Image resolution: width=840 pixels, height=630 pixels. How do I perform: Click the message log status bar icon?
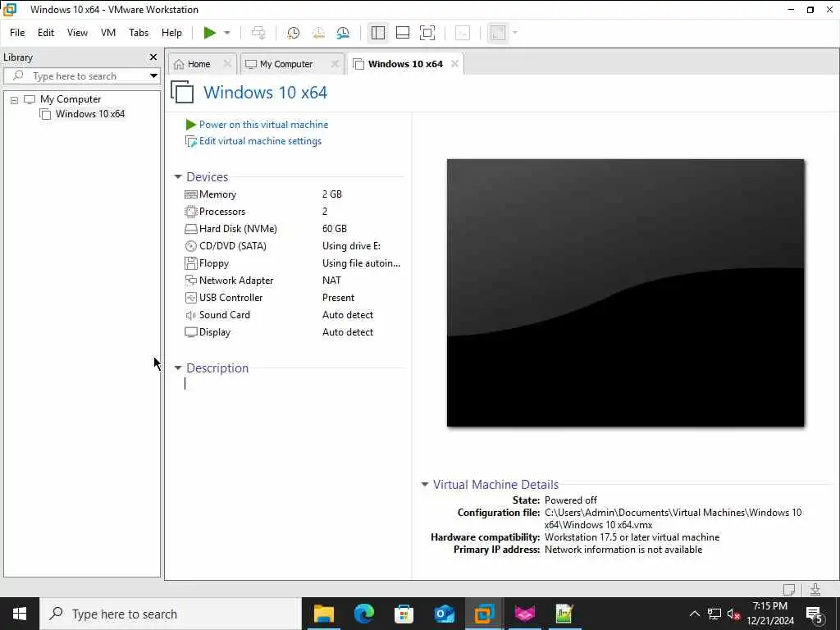[789, 589]
